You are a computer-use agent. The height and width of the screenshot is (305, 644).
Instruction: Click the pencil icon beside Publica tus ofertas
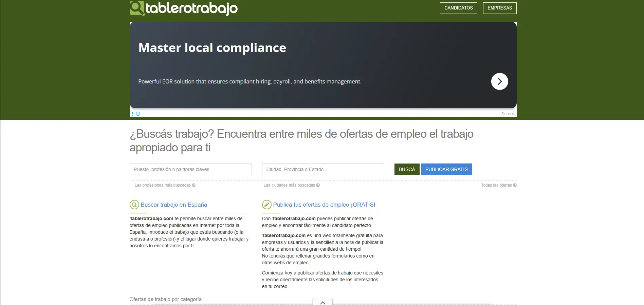pyautogui.click(x=266, y=205)
